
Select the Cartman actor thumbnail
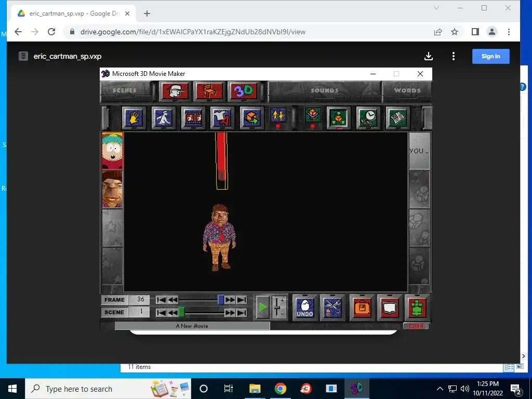click(x=112, y=151)
